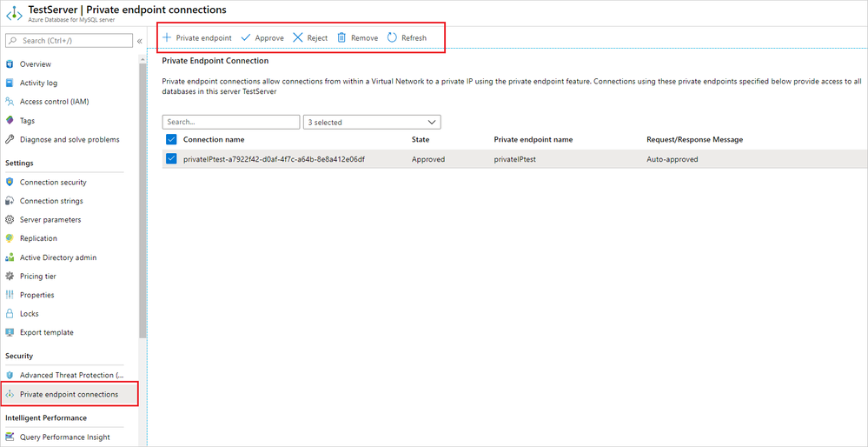Open Replication settings page

point(38,239)
